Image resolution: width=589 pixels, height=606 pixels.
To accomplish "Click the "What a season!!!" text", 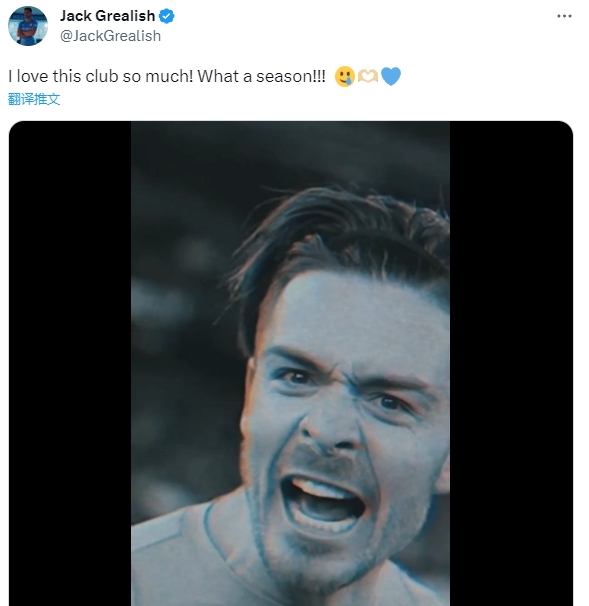I will [261, 76].
